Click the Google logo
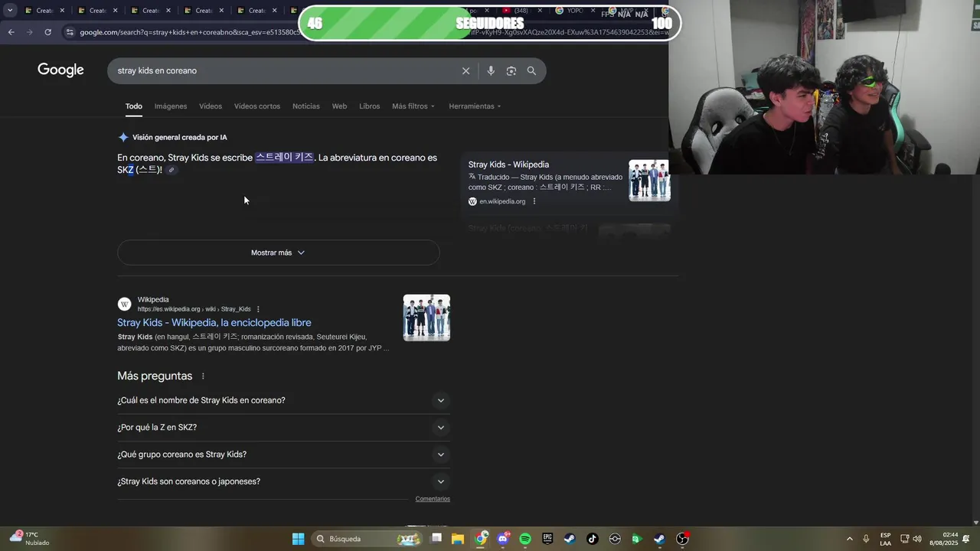Viewport: 980px width, 551px height. pyautogui.click(x=60, y=70)
